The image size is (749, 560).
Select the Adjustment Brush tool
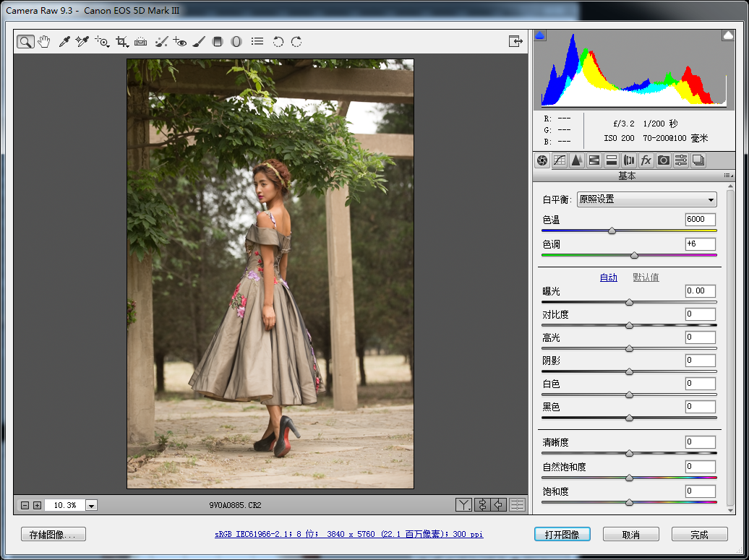click(199, 41)
